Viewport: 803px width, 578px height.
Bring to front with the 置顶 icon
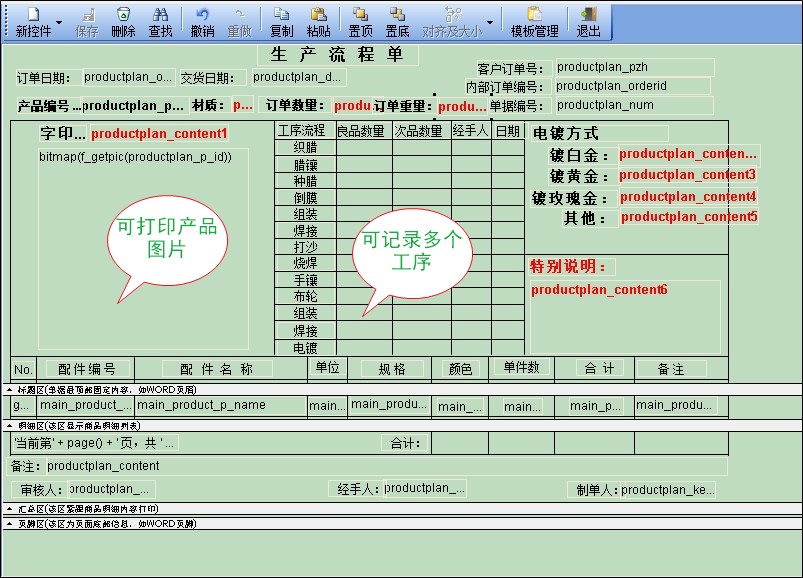pyautogui.click(x=360, y=21)
